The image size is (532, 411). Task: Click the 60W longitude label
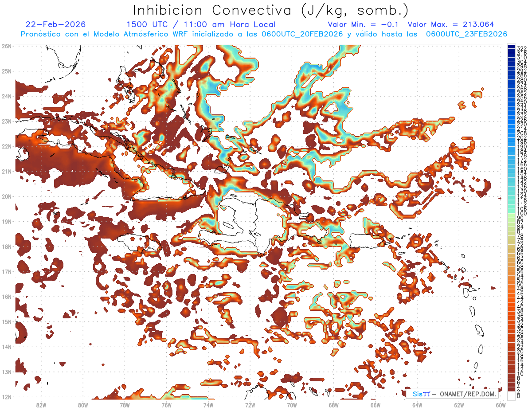(x=501, y=405)
